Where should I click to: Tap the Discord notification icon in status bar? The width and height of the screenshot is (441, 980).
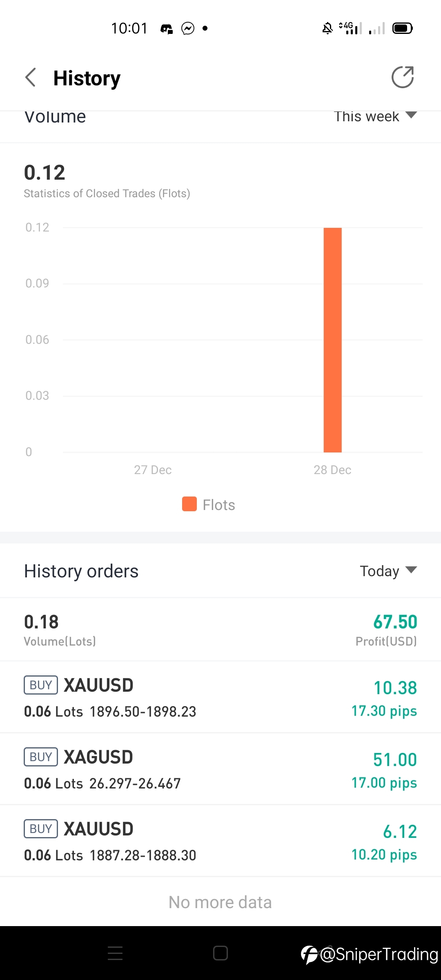click(x=167, y=29)
